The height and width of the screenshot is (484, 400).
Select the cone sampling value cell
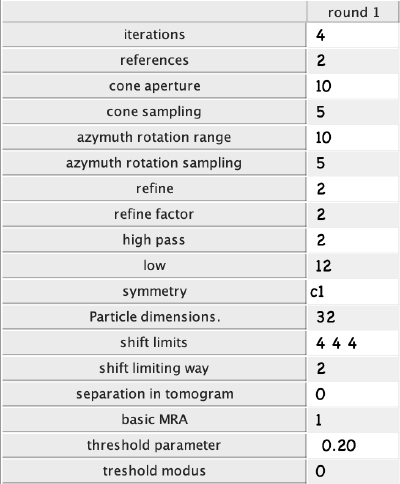(x=353, y=112)
